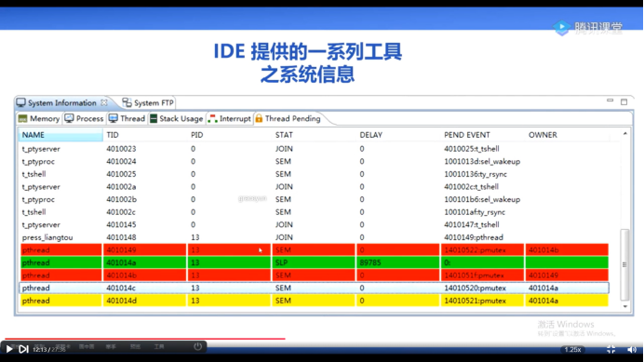This screenshot has height=362, width=644.
Task: Exit fullscreen with the fullscreen icon
Action: (x=610, y=350)
